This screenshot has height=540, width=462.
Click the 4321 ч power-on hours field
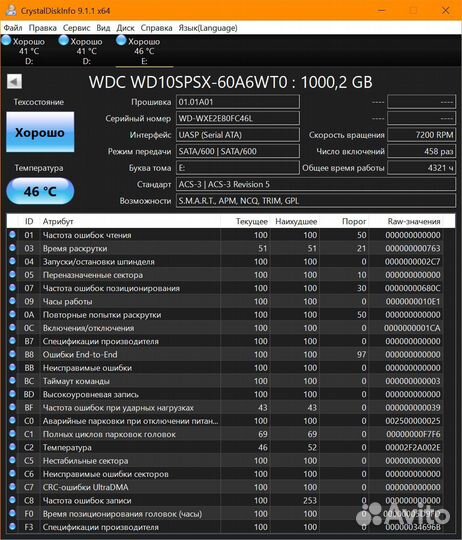coord(421,168)
